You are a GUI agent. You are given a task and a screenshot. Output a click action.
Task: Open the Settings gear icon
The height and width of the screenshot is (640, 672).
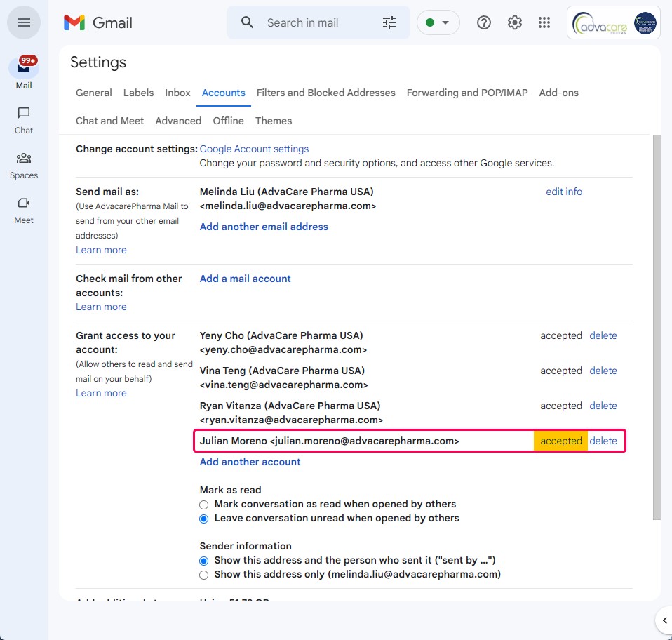(x=514, y=22)
